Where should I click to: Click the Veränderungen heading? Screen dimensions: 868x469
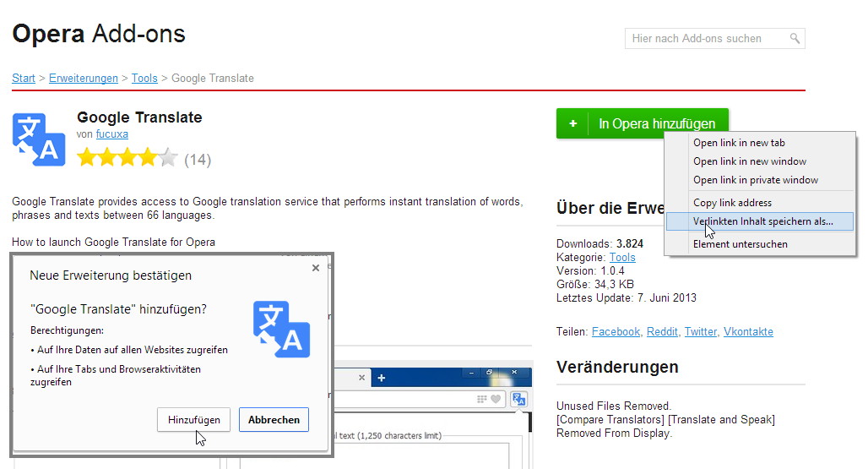click(x=617, y=367)
